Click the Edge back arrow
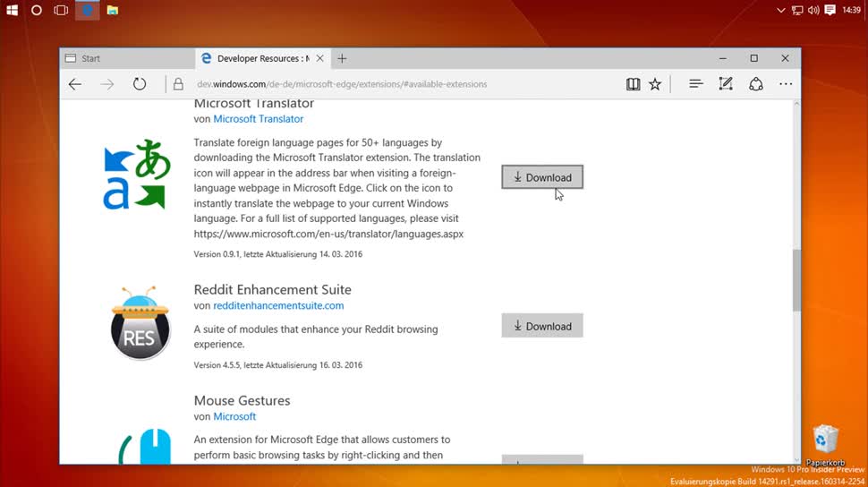The image size is (868, 487). (x=75, y=84)
